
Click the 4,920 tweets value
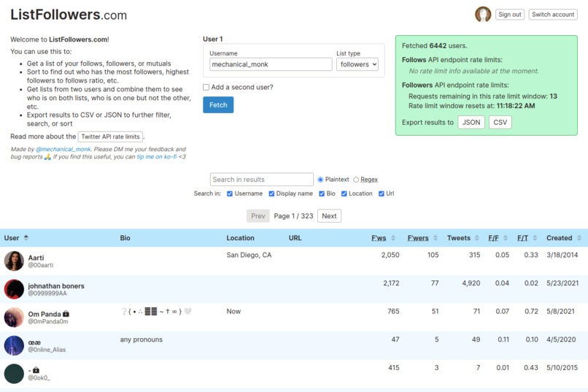pos(471,283)
